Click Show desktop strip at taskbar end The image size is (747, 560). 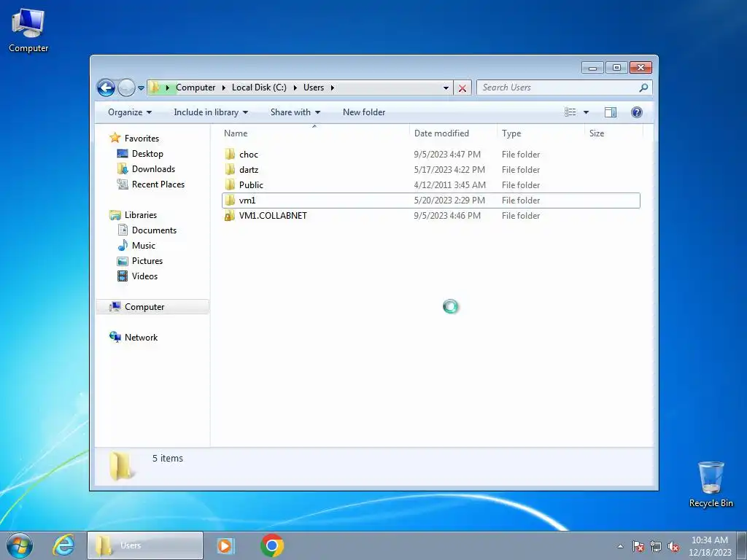(742, 545)
